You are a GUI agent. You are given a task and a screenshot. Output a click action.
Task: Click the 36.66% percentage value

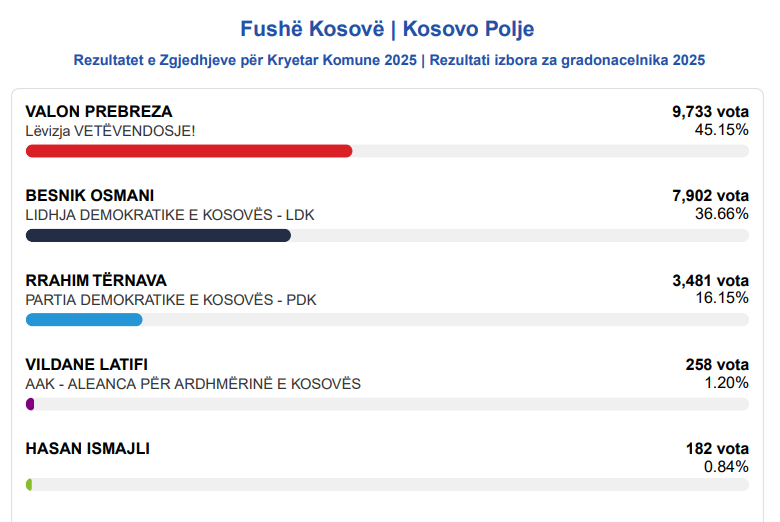(x=721, y=214)
